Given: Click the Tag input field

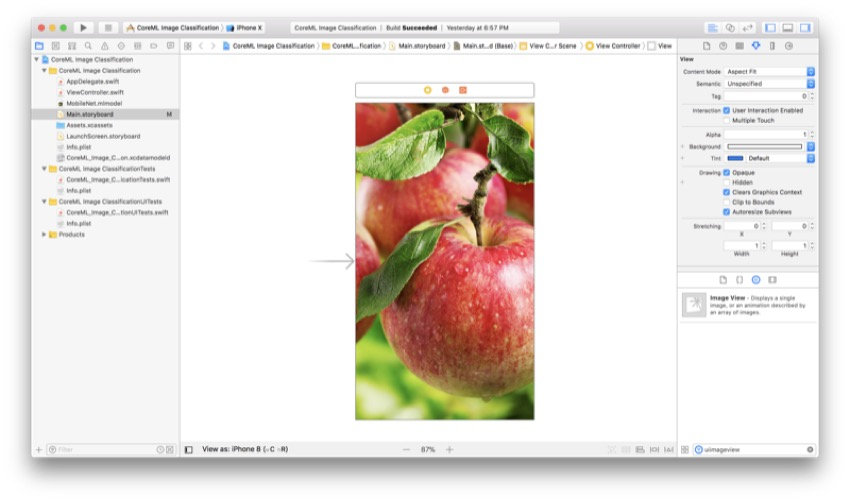Looking at the screenshot, I should coord(766,96).
